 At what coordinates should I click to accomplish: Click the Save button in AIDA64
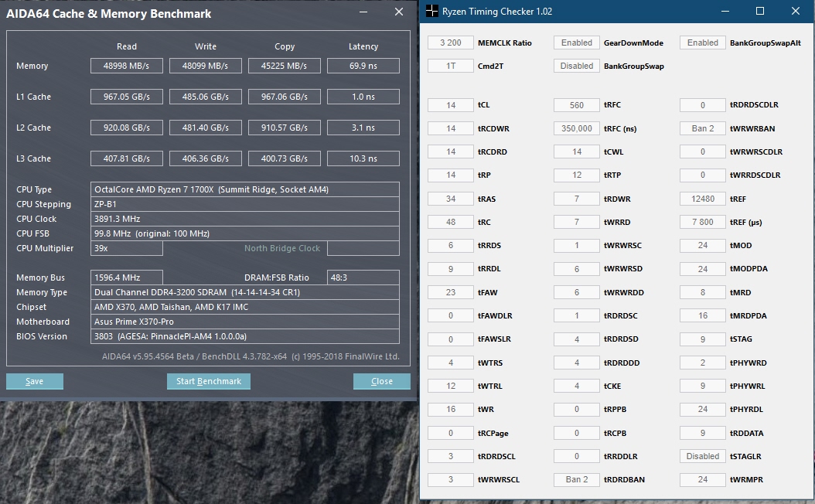pyautogui.click(x=35, y=381)
